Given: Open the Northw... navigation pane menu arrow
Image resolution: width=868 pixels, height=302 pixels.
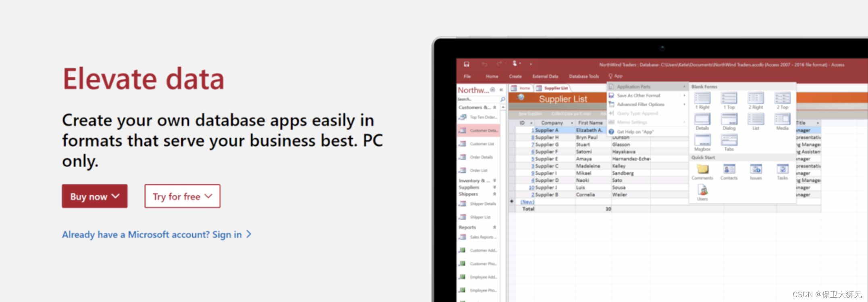Looking at the screenshot, I should (x=492, y=90).
